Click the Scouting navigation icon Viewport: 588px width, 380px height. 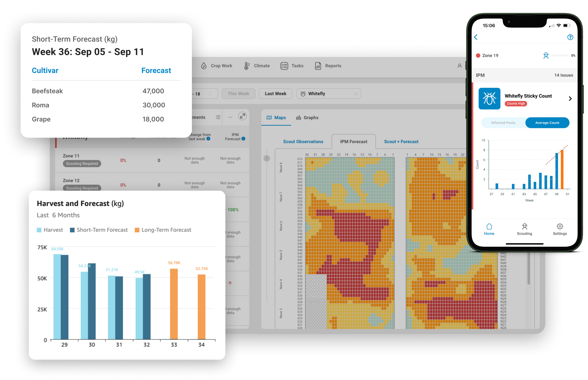pyautogui.click(x=524, y=230)
